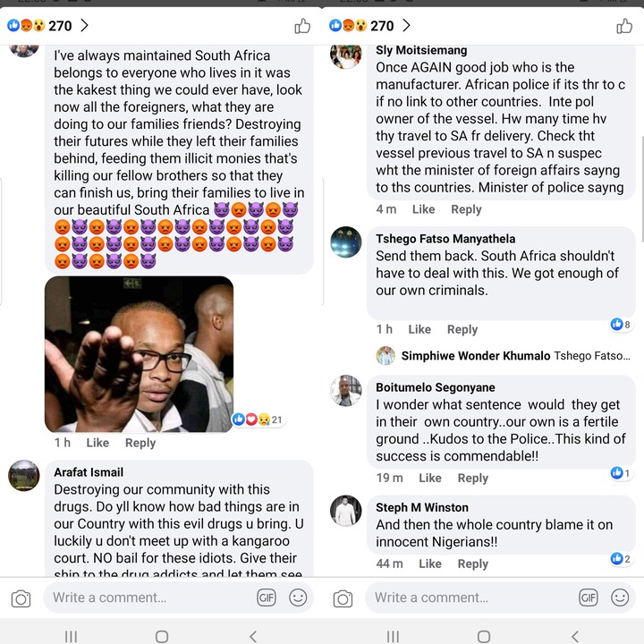
Task: Expand Simphiwe Wonder Khumalo's collapsed reply
Action: pos(503,356)
